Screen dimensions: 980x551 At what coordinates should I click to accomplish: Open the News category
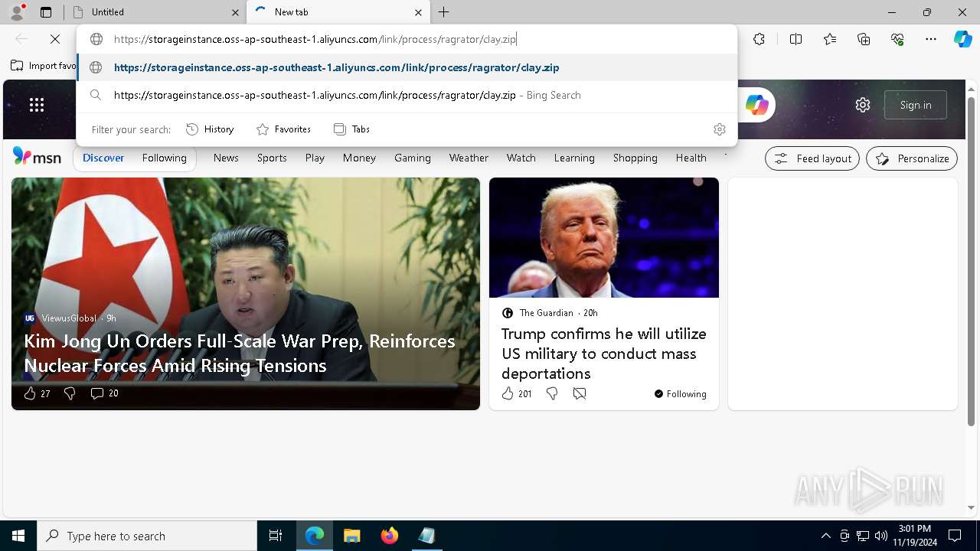coord(226,158)
